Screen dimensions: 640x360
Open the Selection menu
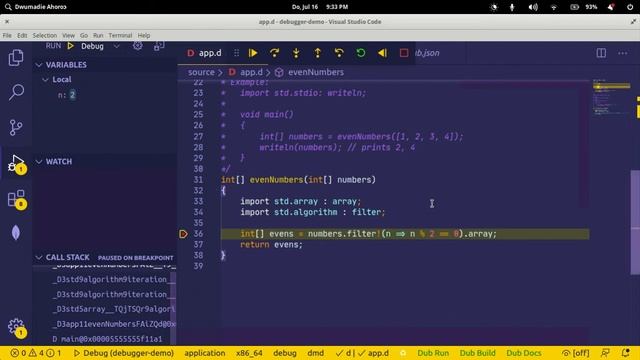44,36
